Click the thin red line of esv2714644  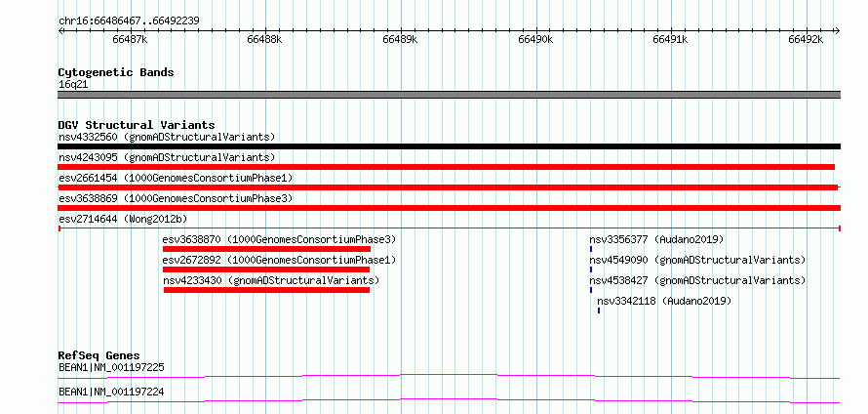(x=449, y=228)
